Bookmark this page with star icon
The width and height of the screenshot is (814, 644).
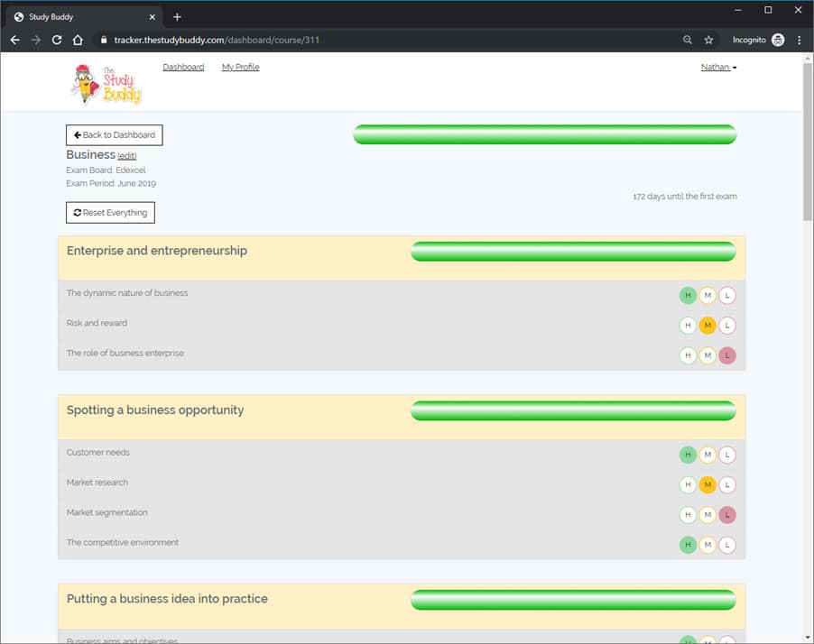pyautogui.click(x=708, y=40)
